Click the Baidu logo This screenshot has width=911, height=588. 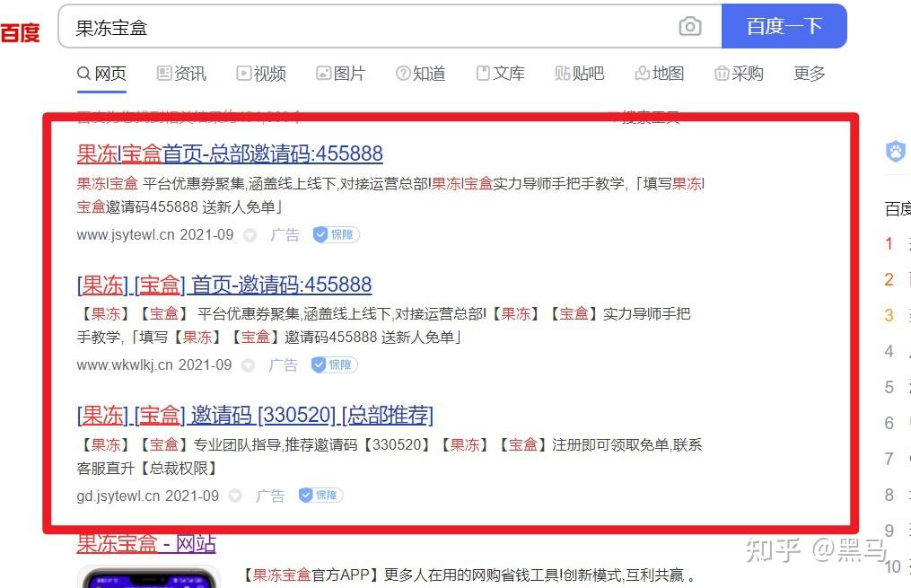click(x=21, y=32)
